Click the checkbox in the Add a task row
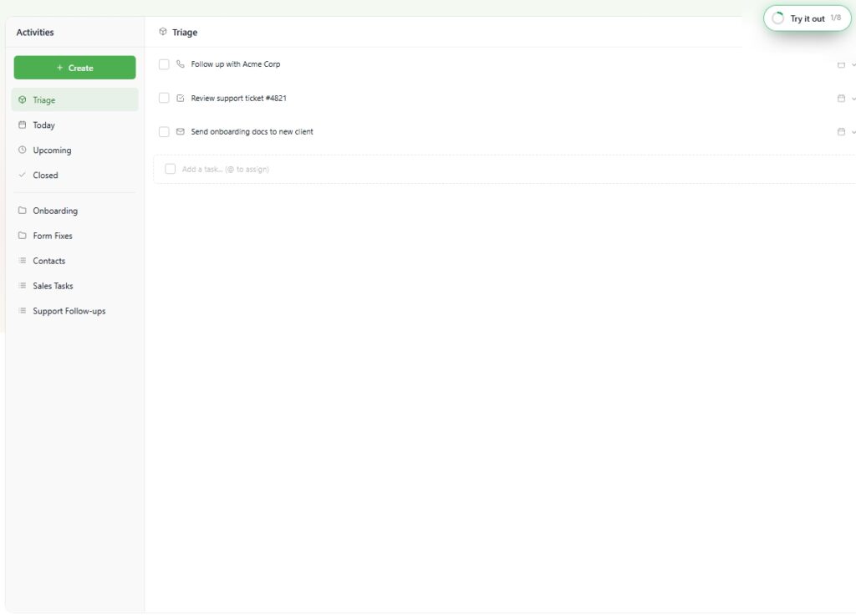This screenshot has height=616, width=856. pos(171,169)
